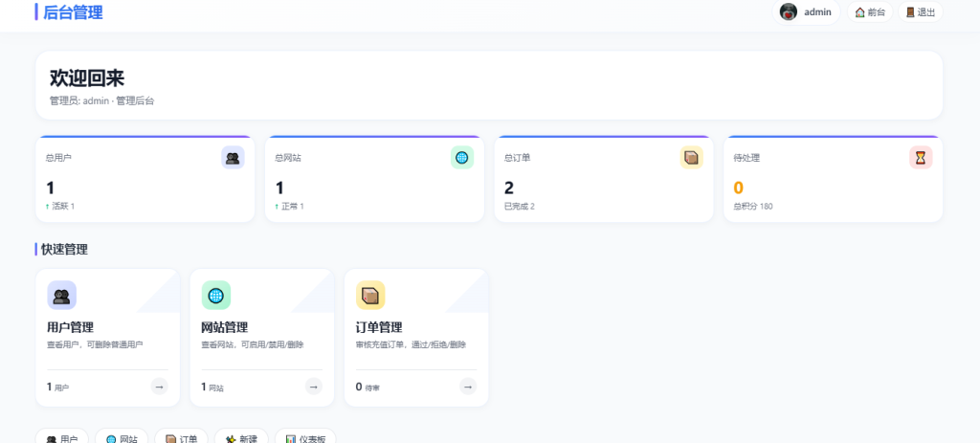Click the 0 待审 count text
The height and width of the screenshot is (443, 980).
tap(367, 388)
